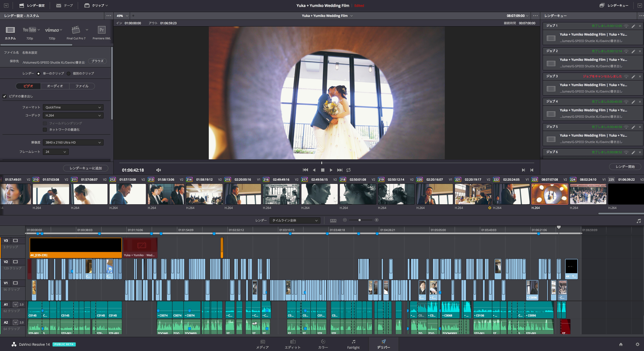Open the Color page tab
The image size is (644, 351).
(x=323, y=344)
